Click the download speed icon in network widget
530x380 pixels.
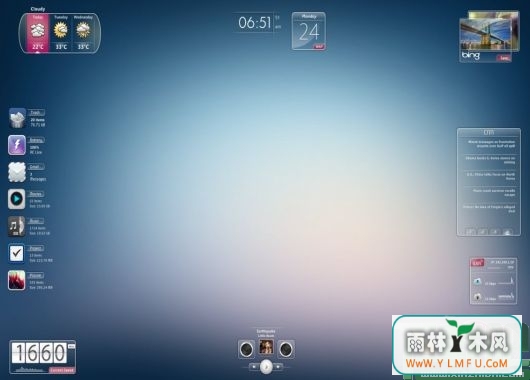tap(477, 281)
